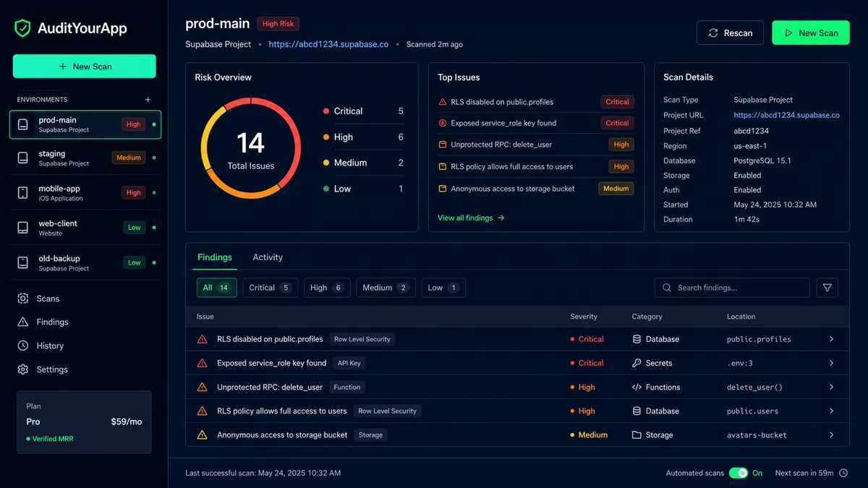The height and width of the screenshot is (488, 868).
Task: Click the Severity column header
Action: (x=584, y=317)
